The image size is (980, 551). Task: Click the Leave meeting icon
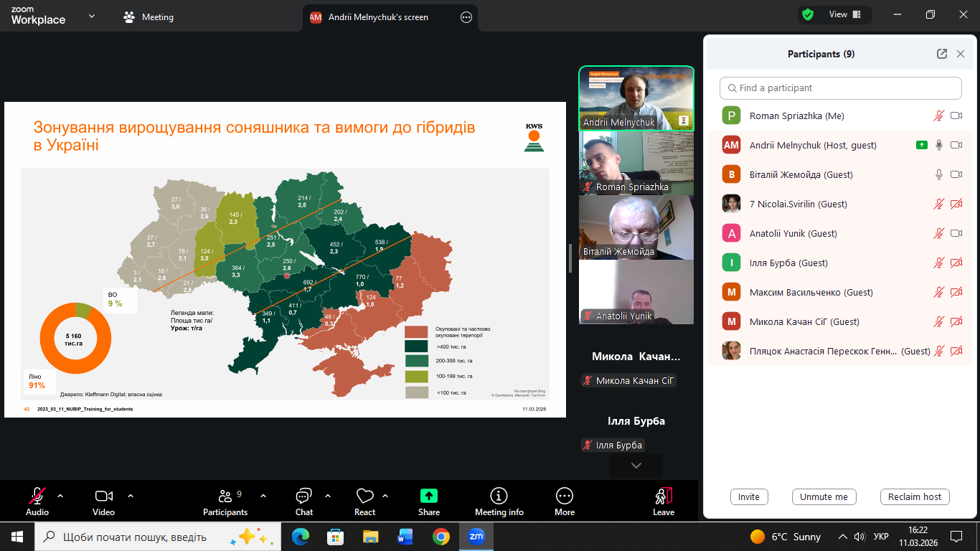663,496
